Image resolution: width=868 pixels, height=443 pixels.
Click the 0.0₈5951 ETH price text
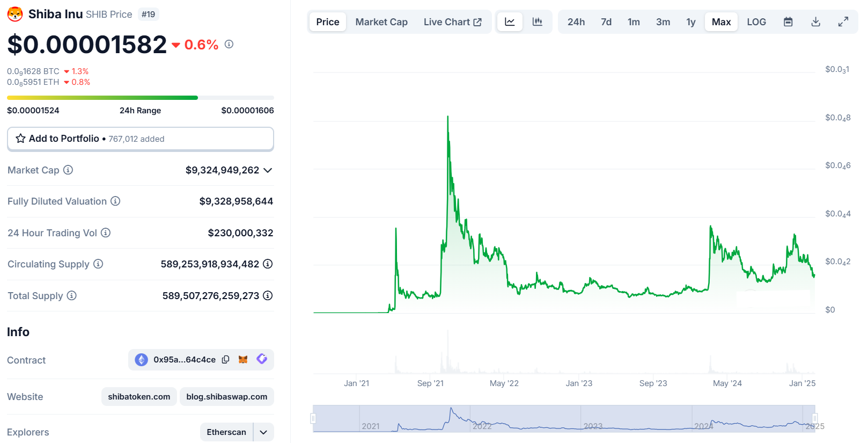[33, 82]
